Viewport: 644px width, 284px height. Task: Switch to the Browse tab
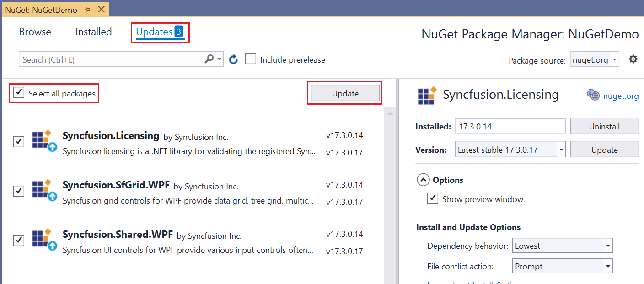tap(35, 32)
